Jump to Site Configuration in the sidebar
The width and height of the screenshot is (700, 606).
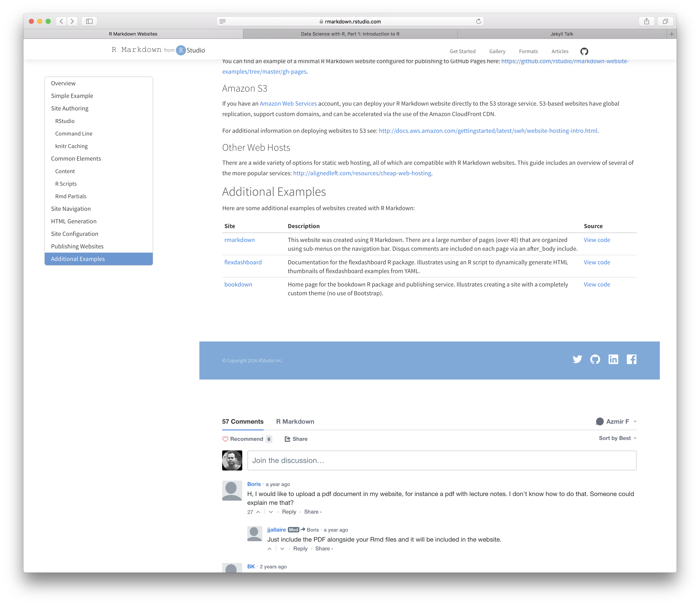pos(99,234)
